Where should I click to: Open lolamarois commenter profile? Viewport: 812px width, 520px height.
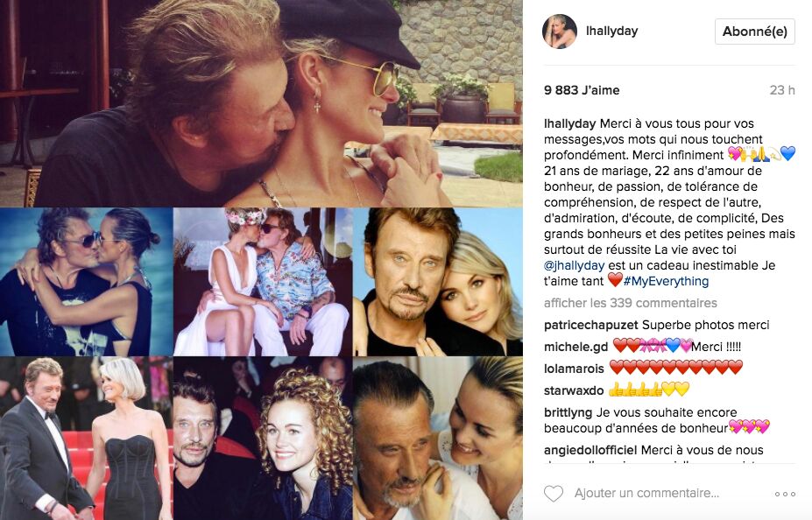[574, 369]
